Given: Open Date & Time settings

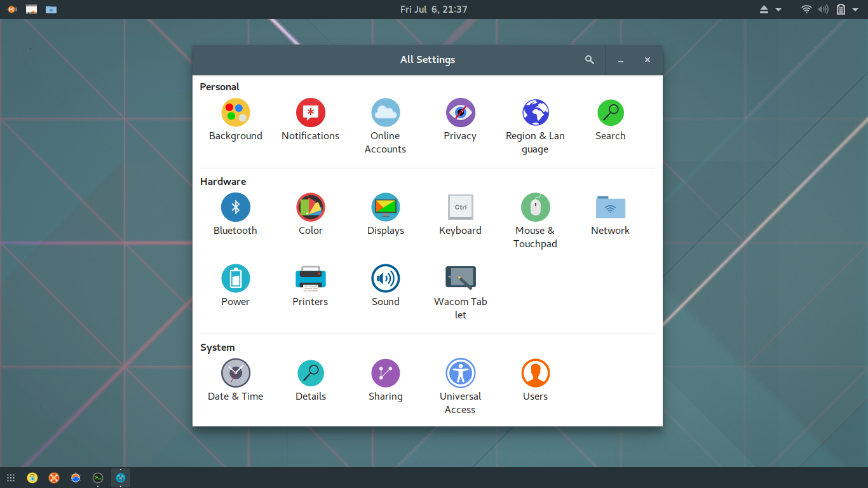Looking at the screenshot, I should [x=236, y=381].
